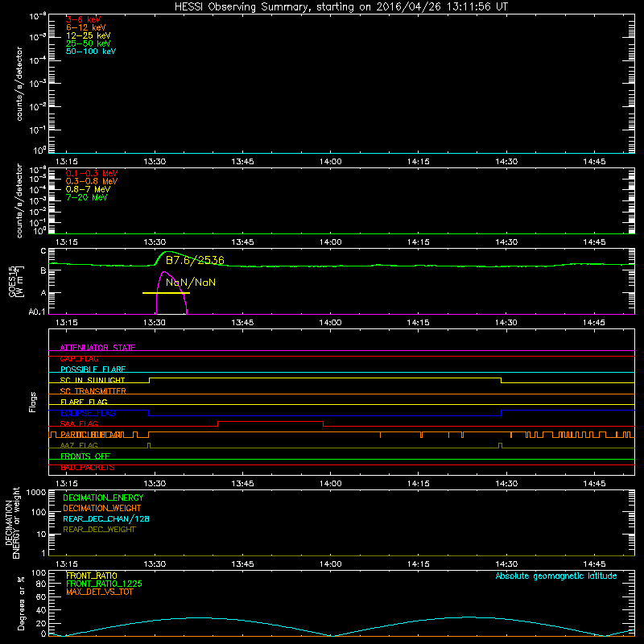Image resolution: width=644 pixels, height=644 pixels.
Task: Select the SAA_FLAG label
Action: point(79,423)
